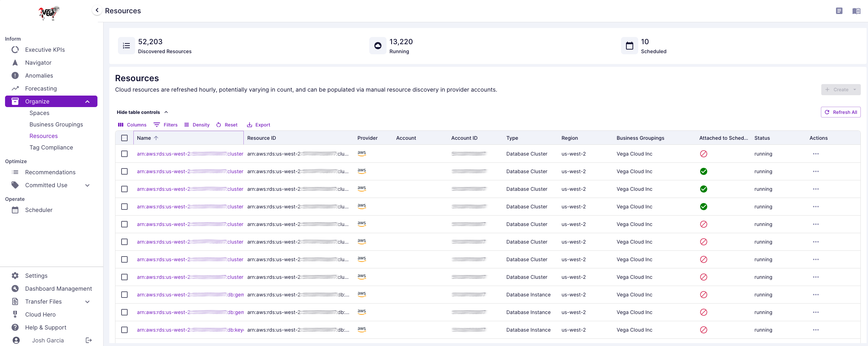Open the arn:aws:rds db:key resource name link
The width and height of the screenshot is (868, 346).
190,330
